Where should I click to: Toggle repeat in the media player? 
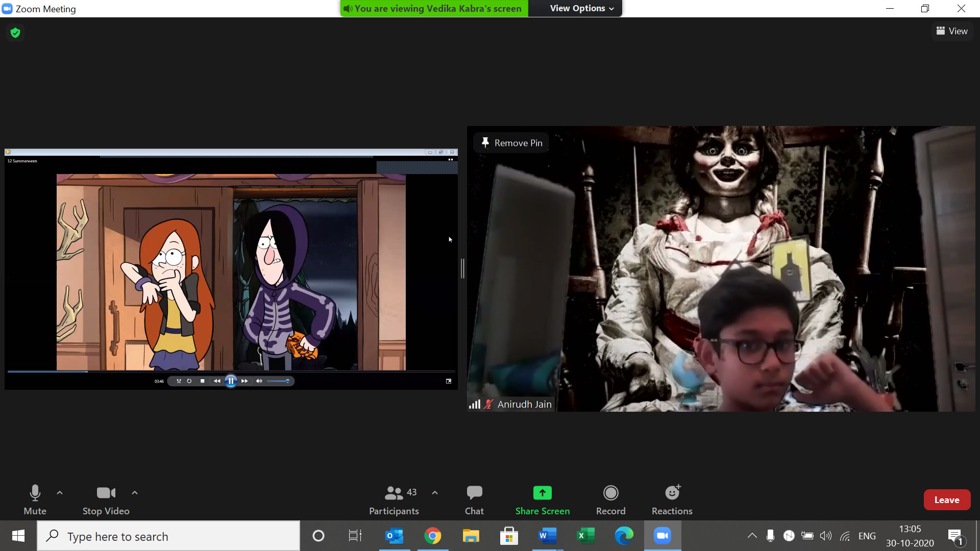189,381
